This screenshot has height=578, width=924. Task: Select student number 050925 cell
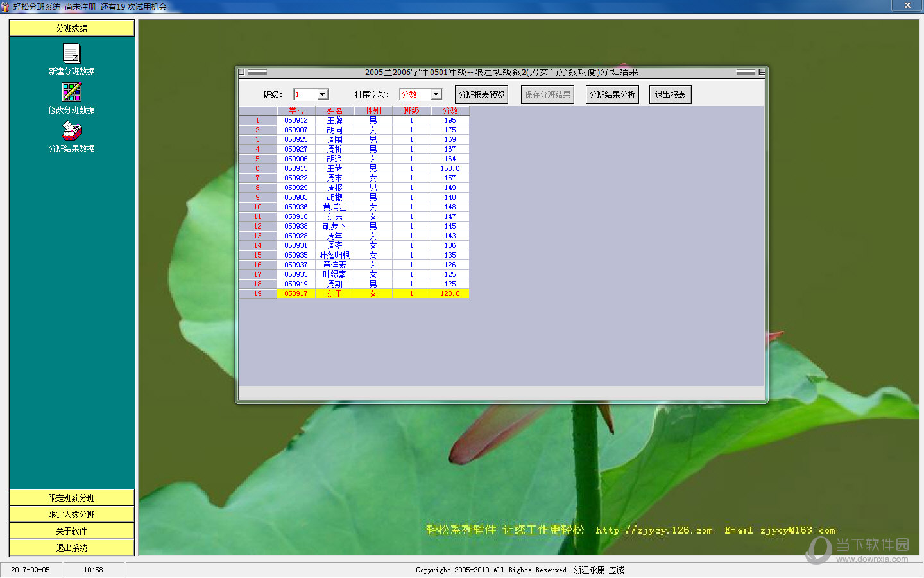tap(296, 139)
